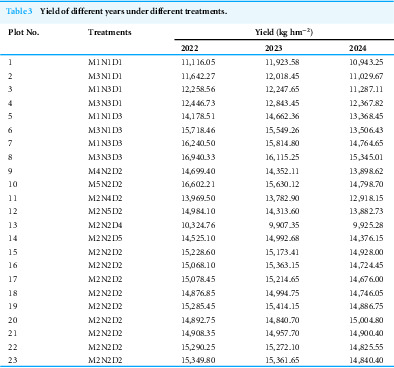
Task: Select the 2023 year column header
Action: coord(274,48)
